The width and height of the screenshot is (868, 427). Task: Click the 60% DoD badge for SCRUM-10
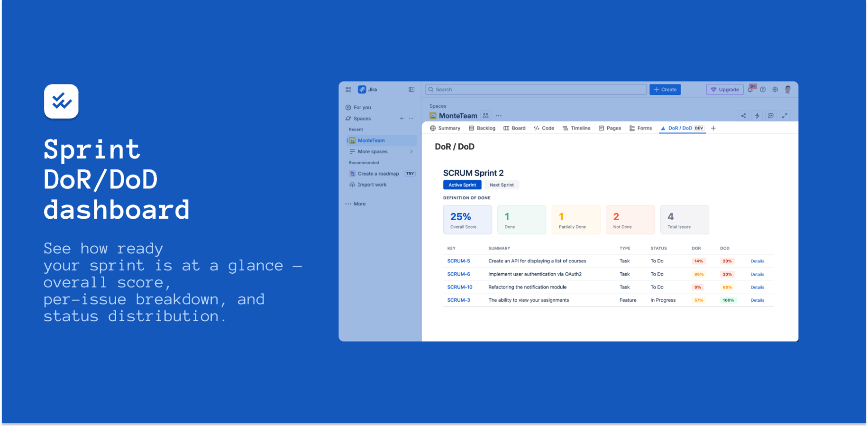pyautogui.click(x=727, y=288)
